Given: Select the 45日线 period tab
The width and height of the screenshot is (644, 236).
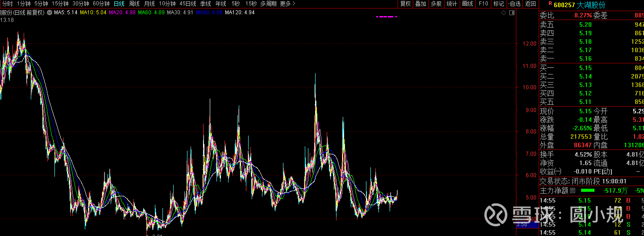Looking at the screenshot, I should tap(188, 4).
